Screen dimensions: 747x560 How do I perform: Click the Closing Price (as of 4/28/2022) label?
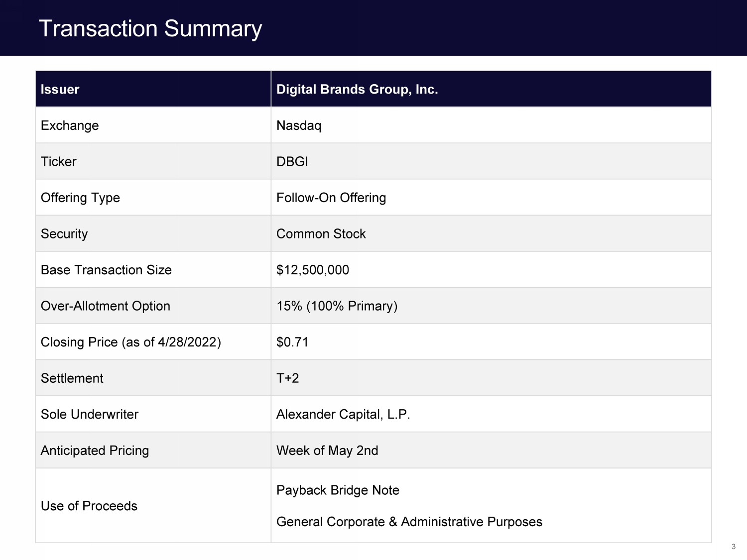pyautogui.click(x=130, y=342)
